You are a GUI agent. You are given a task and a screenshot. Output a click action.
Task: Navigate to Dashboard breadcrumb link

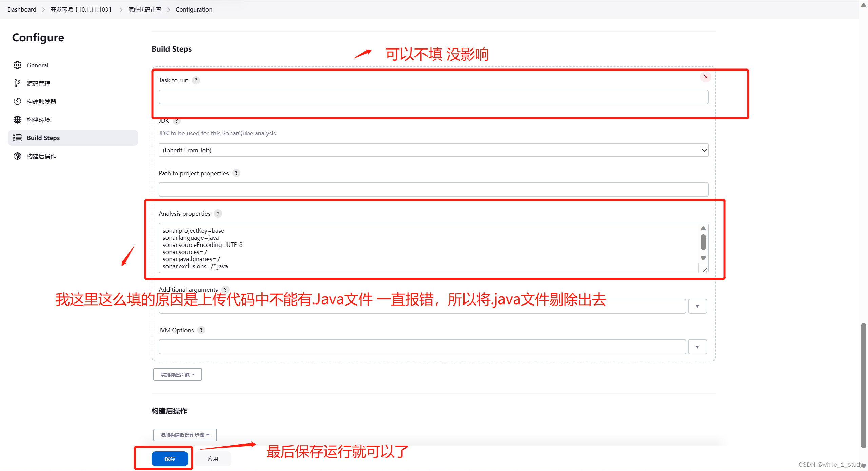tap(22, 9)
